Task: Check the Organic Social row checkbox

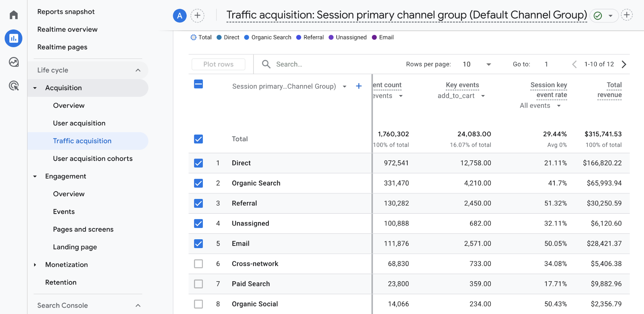Action: [x=198, y=304]
